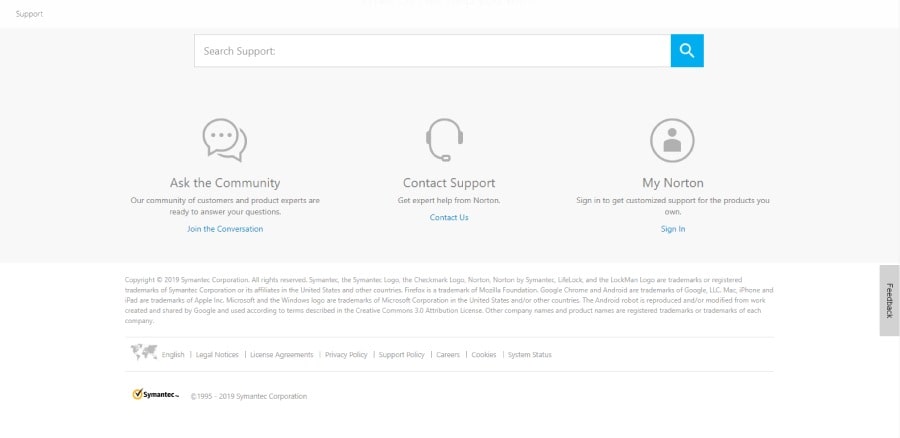
Task: Click the Symantec logo in footer
Action: (x=156, y=394)
